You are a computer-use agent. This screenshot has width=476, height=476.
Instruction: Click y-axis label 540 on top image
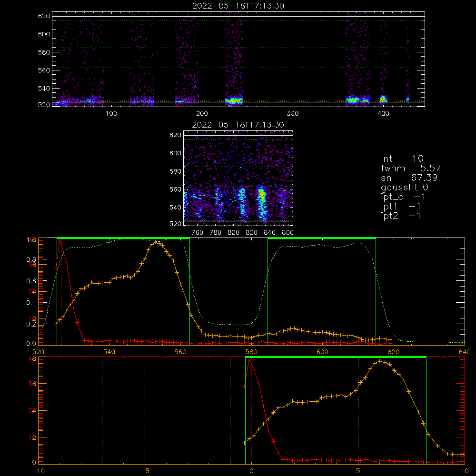(44, 89)
